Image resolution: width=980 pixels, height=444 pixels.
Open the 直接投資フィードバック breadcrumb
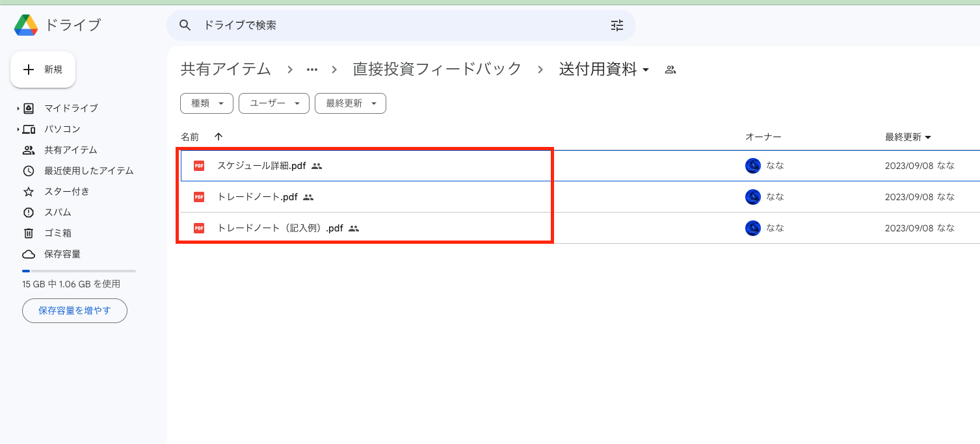click(x=436, y=68)
